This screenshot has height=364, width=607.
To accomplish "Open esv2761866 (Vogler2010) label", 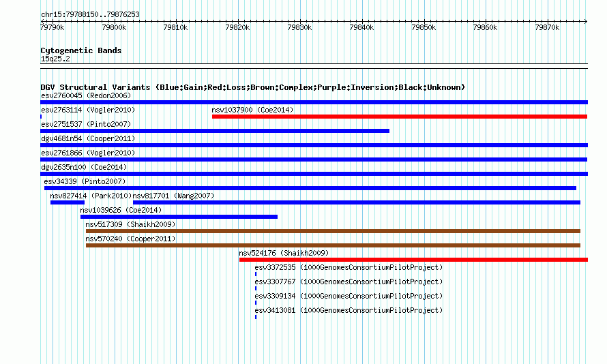I will point(88,153).
